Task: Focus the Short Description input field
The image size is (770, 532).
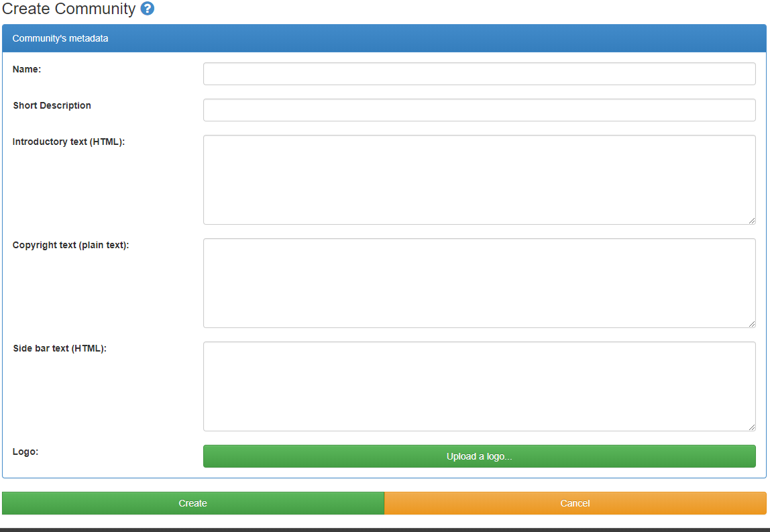Action: click(480, 110)
